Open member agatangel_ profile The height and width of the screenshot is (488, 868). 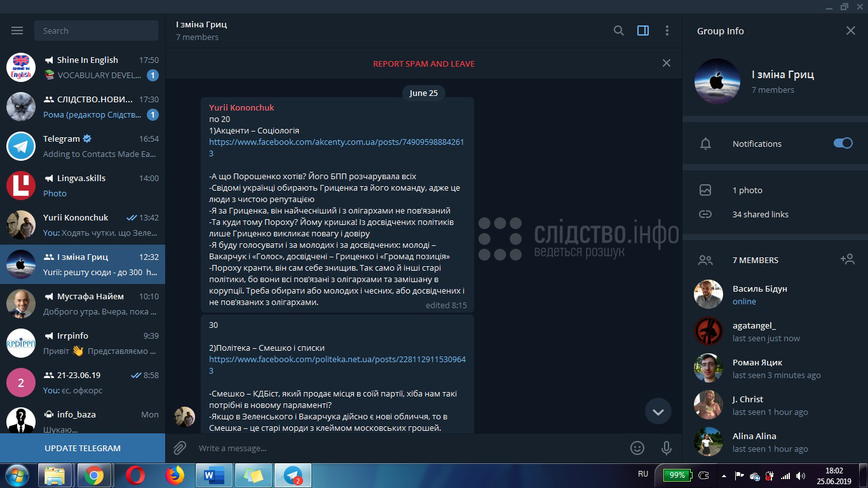click(x=775, y=331)
